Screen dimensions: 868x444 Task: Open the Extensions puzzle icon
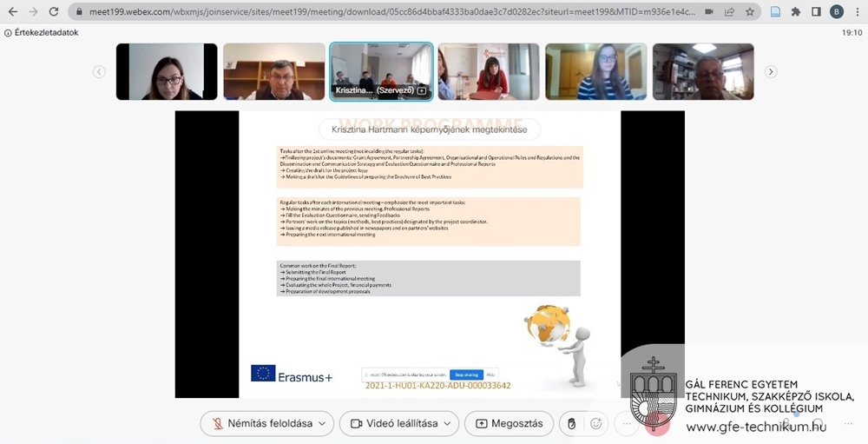click(796, 11)
